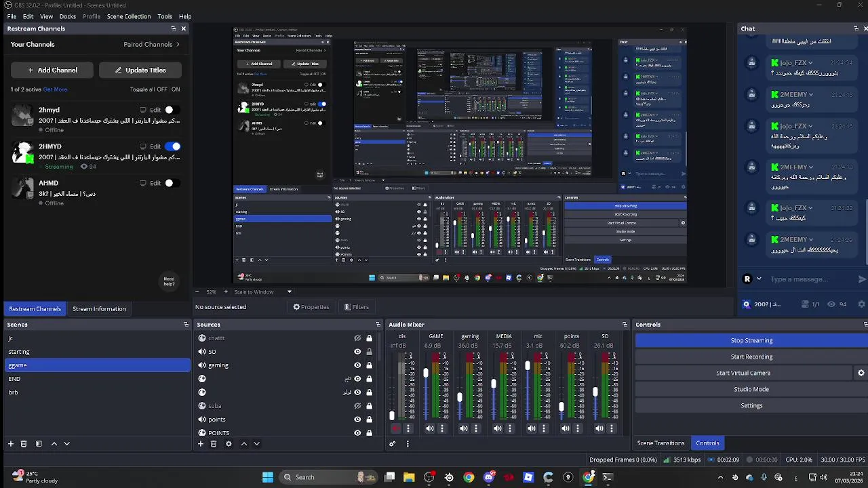
Task: Open the Tools menu
Action: [165, 16]
